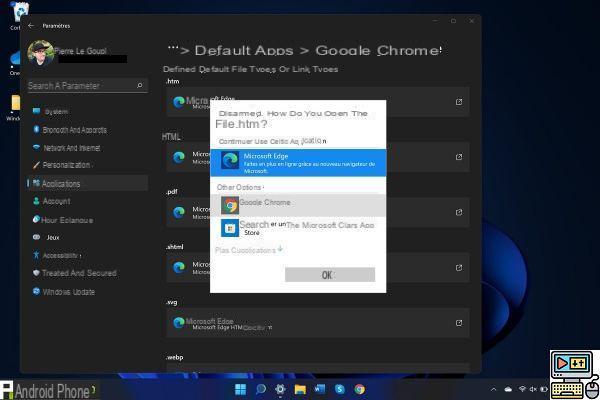The image size is (600, 400).
Task: Open the Settings gear on taskbar
Action: point(280,389)
